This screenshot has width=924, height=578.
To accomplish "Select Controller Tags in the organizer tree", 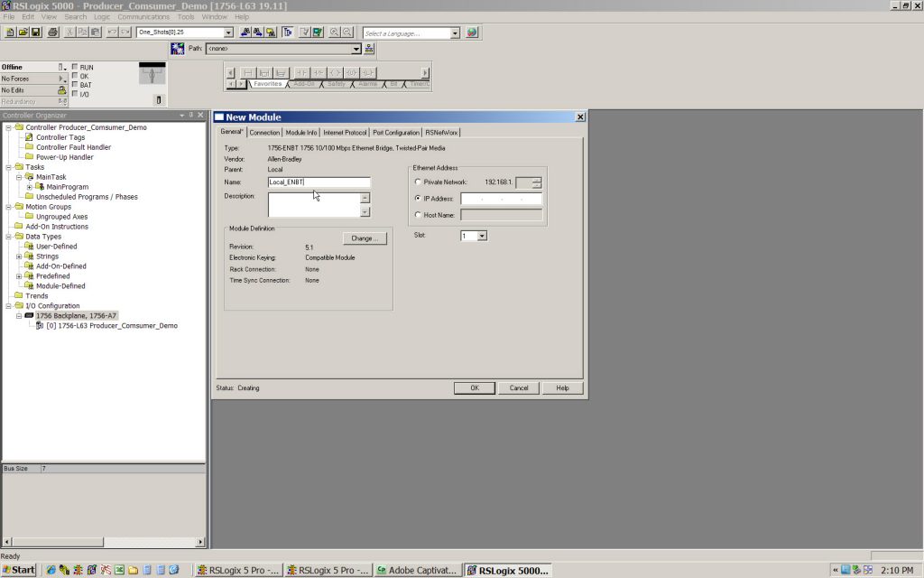I will tap(60, 137).
